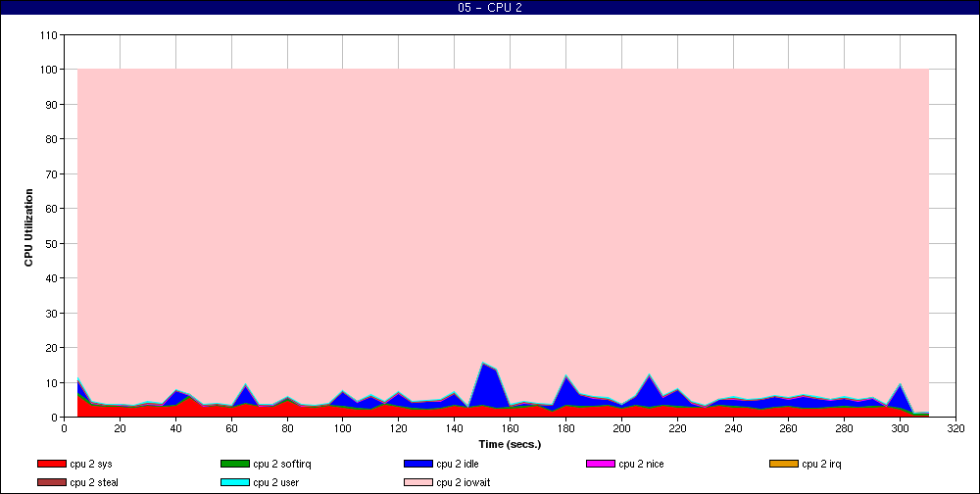Select the 'cpu 2 user' legend label
Screen dimensions: 980x494
(x=276, y=482)
